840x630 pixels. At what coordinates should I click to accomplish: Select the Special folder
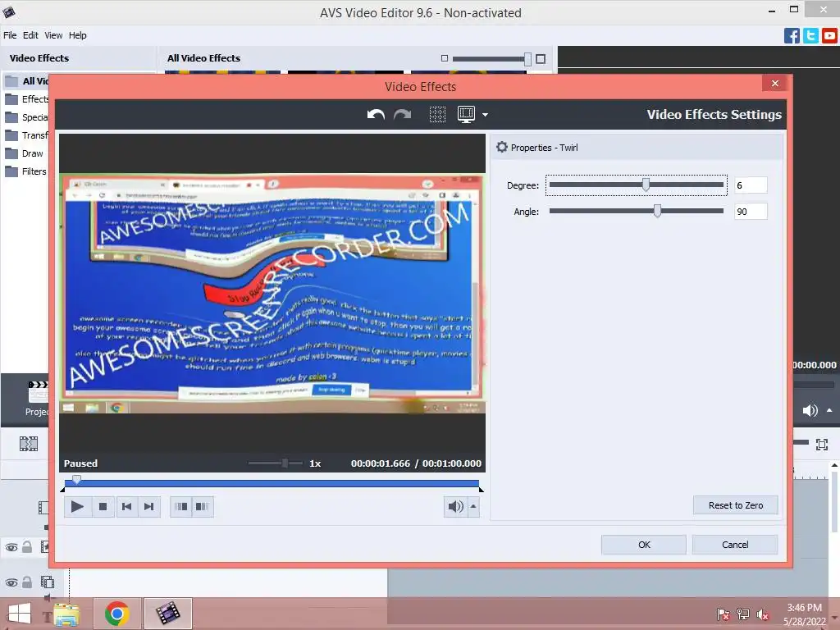[27, 117]
